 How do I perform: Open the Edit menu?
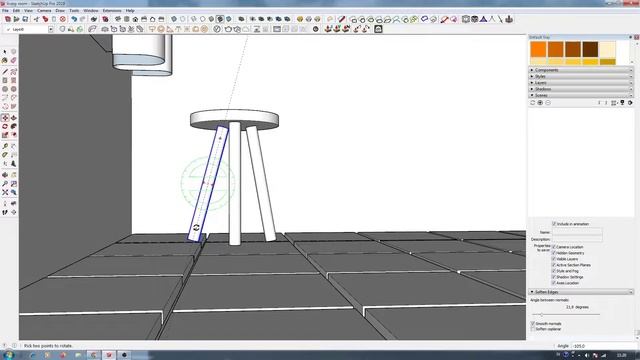tap(16, 11)
